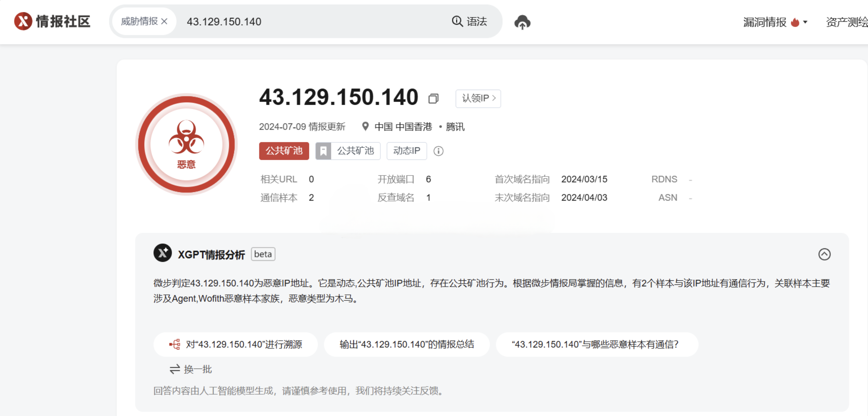Screen dimensions: 868x416
Task: Open the 资产测绘 menu item
Action: pyautogui.click(x=847, y=22)
